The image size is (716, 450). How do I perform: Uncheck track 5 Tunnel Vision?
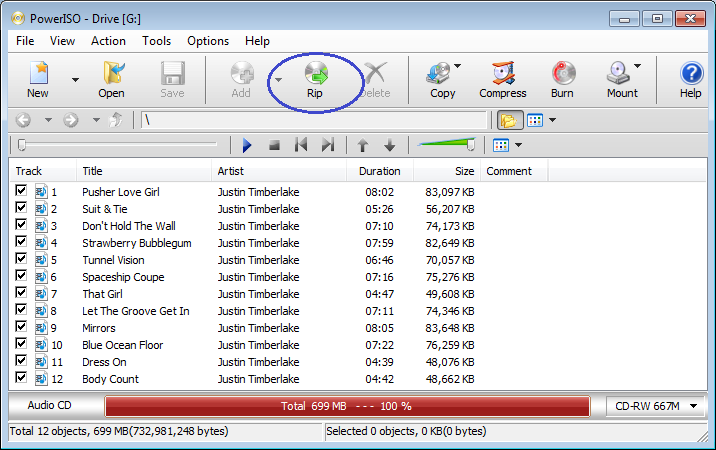point(21,258)
